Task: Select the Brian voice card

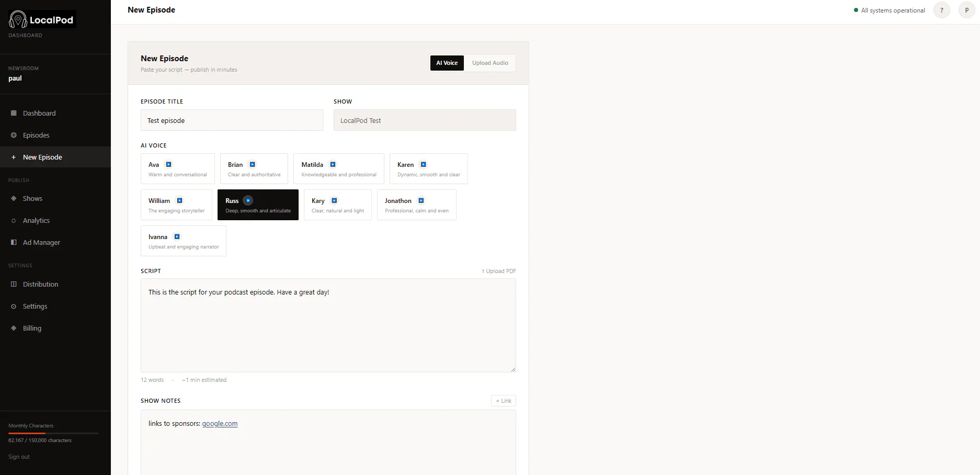Action: pos(254,168)
